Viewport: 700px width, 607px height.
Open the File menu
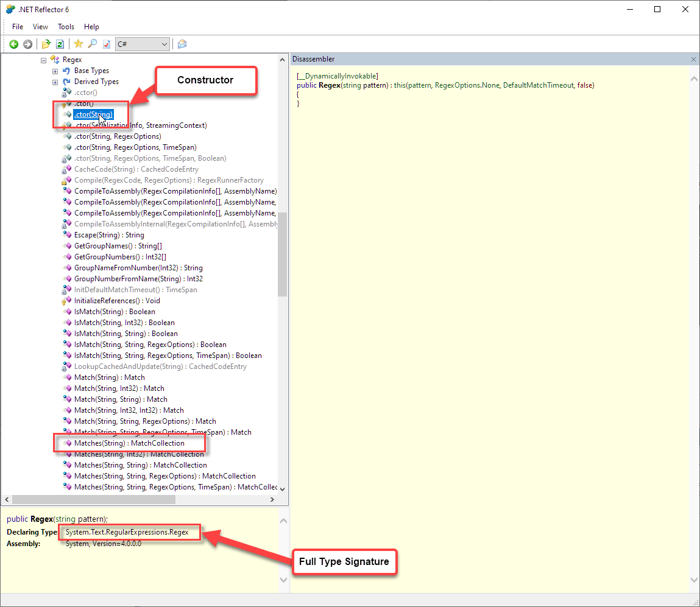tap(18, 27)
